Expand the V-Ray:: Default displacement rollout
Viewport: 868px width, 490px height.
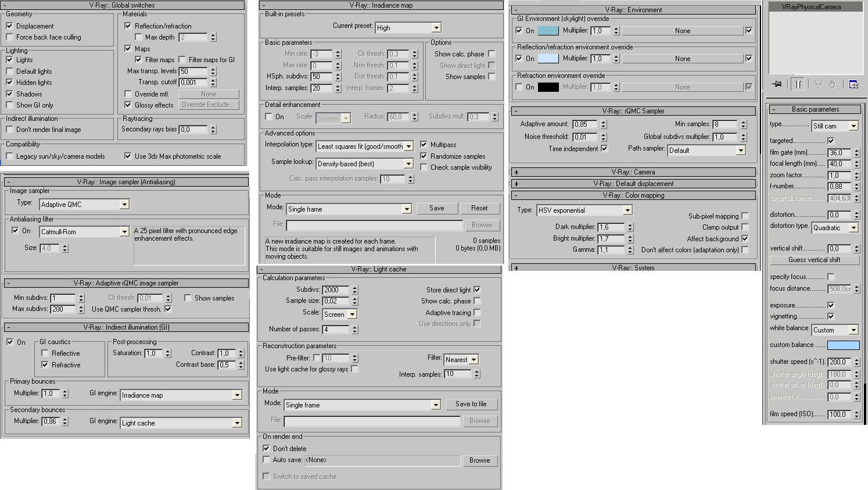click(633, 184)
